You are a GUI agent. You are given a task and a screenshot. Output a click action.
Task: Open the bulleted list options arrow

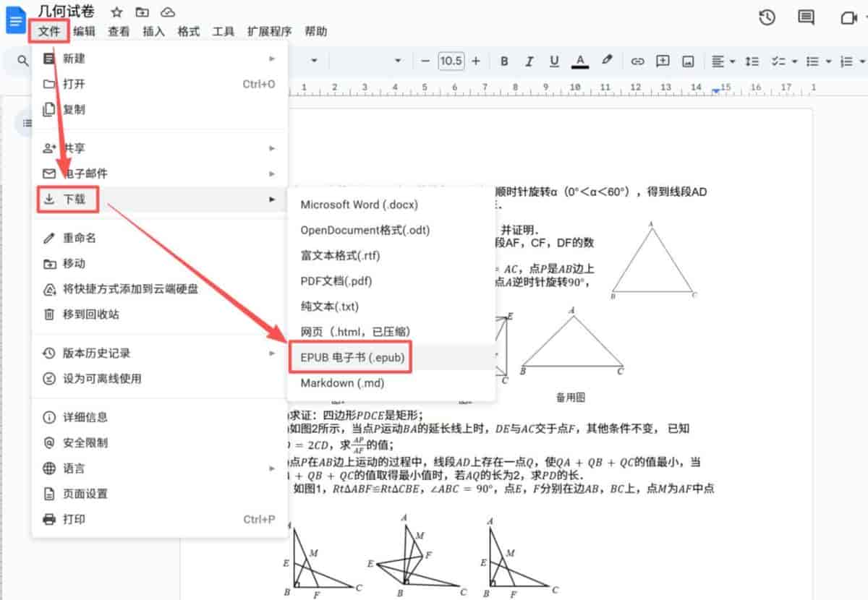coord(829,61)
